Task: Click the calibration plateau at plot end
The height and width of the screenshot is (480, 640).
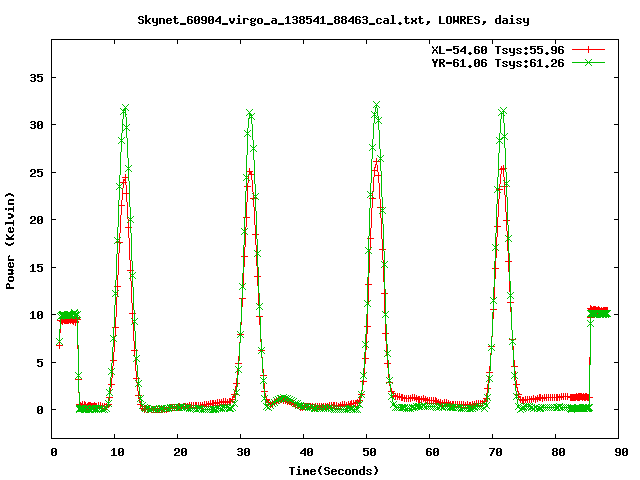Action: click(598, 311)
